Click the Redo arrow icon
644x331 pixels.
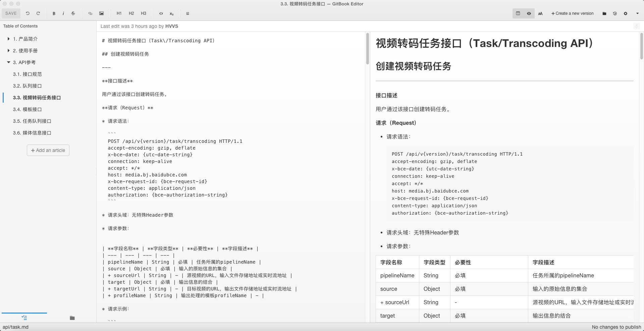click(38, 13)
